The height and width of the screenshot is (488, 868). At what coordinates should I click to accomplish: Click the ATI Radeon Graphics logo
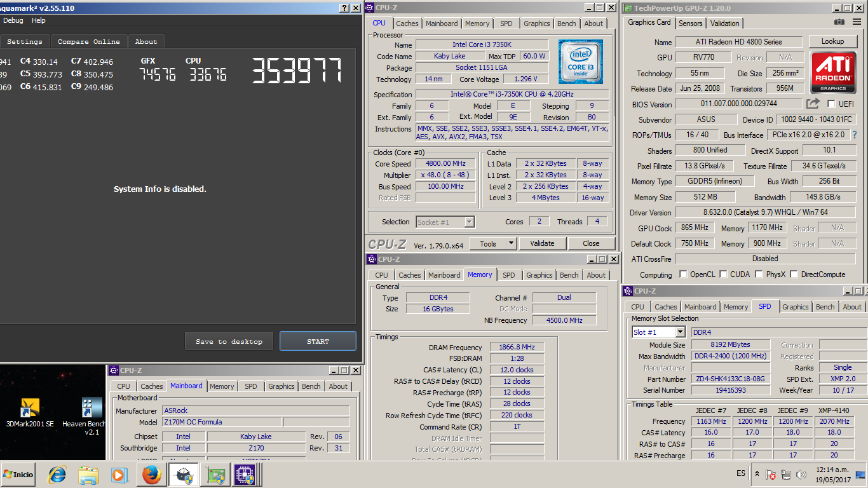pyautogui.click(x=833, y=72)
